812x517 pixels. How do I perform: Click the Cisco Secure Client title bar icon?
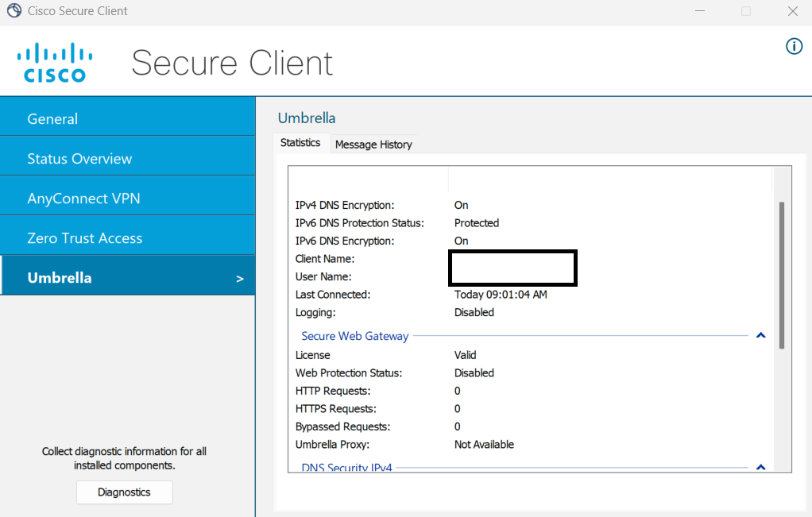coord(14,11)
